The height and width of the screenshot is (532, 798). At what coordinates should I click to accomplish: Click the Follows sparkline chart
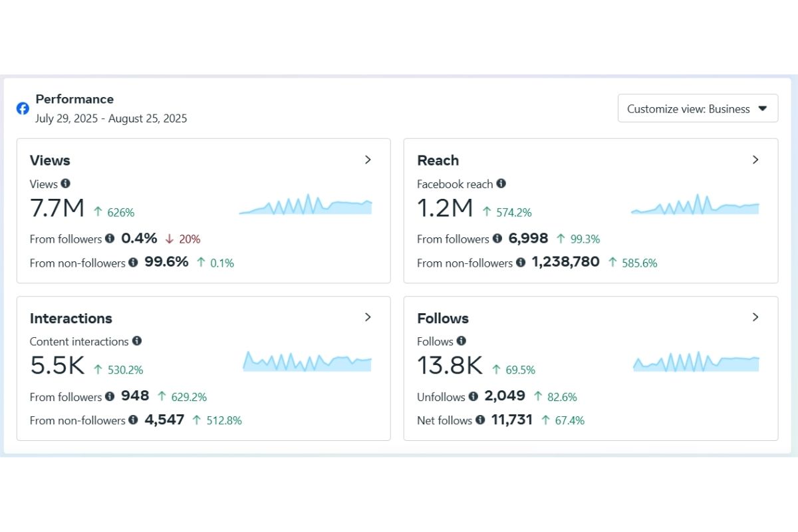click(x=696, y=362)
